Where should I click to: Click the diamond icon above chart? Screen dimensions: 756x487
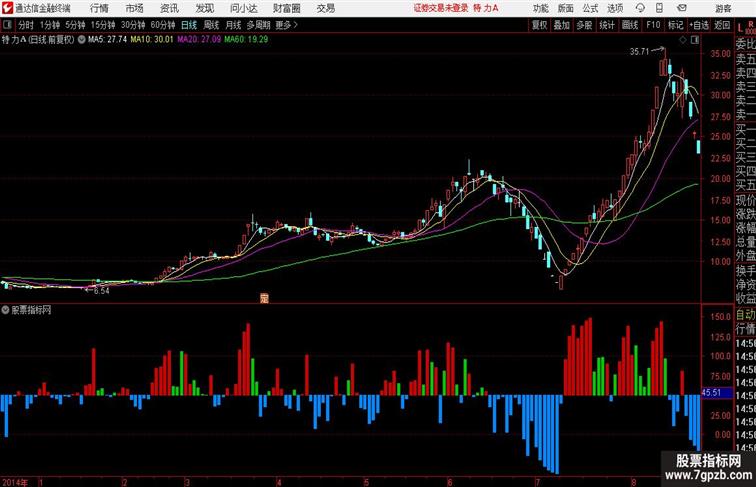point(683,40)
